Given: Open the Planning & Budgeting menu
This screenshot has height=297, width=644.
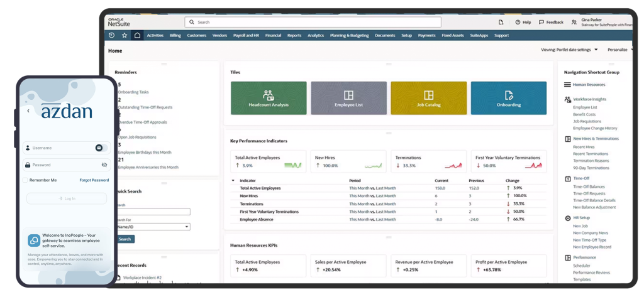Looking at the screenshot, I should click(349, 35).
